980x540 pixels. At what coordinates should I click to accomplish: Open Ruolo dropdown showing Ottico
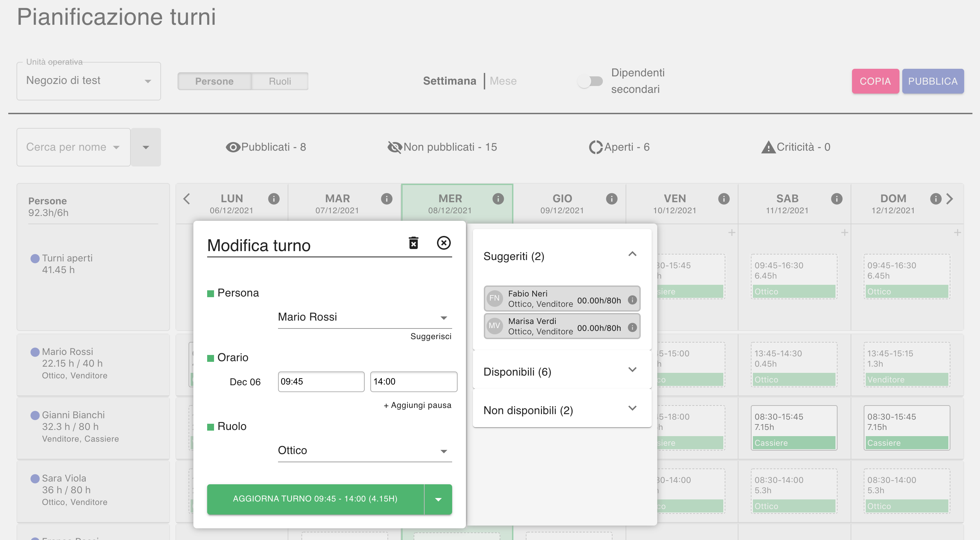click(x=364, y=451)
